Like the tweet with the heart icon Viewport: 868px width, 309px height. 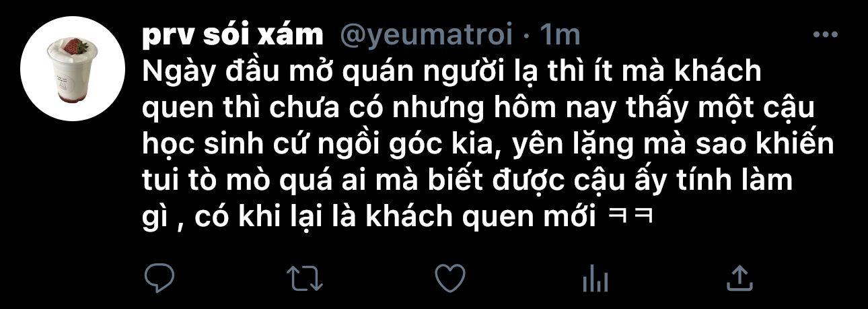pos(450,277)
